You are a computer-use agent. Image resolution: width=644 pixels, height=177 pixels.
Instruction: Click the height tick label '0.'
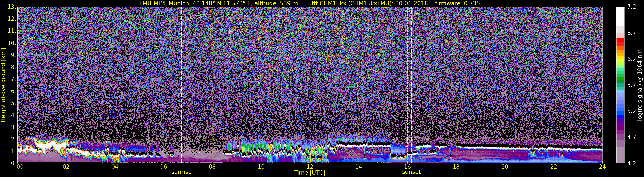click(13, 163)
